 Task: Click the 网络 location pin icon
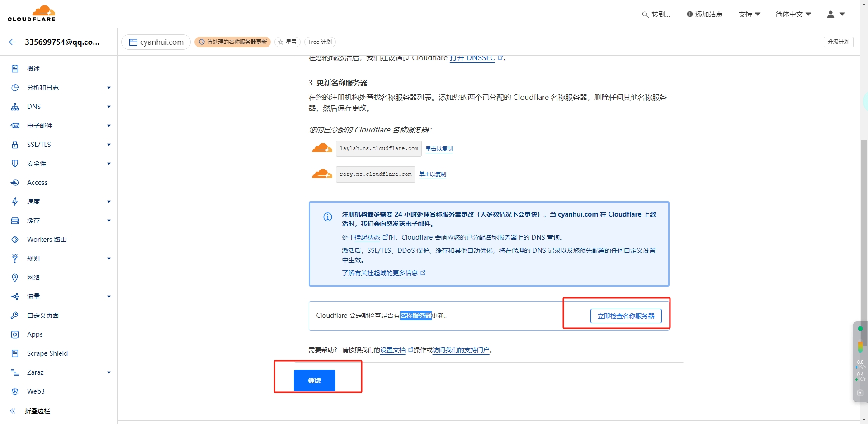click(x=15, y=278)
